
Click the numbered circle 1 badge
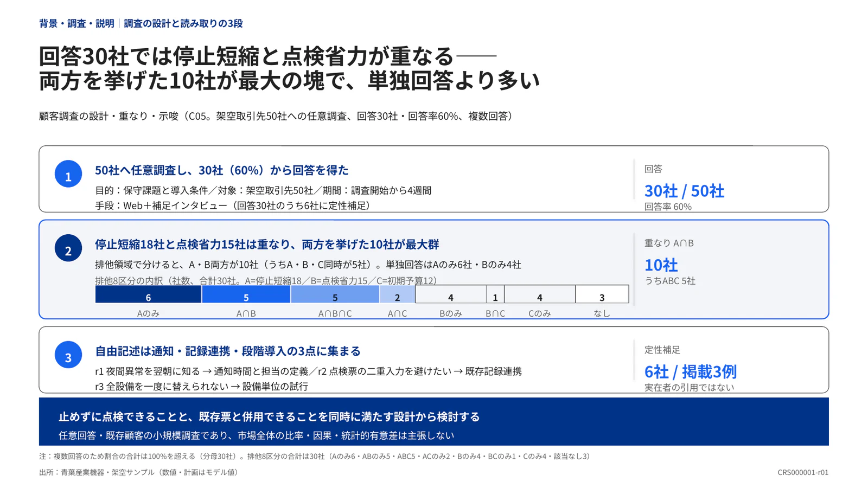pos(68,174)
